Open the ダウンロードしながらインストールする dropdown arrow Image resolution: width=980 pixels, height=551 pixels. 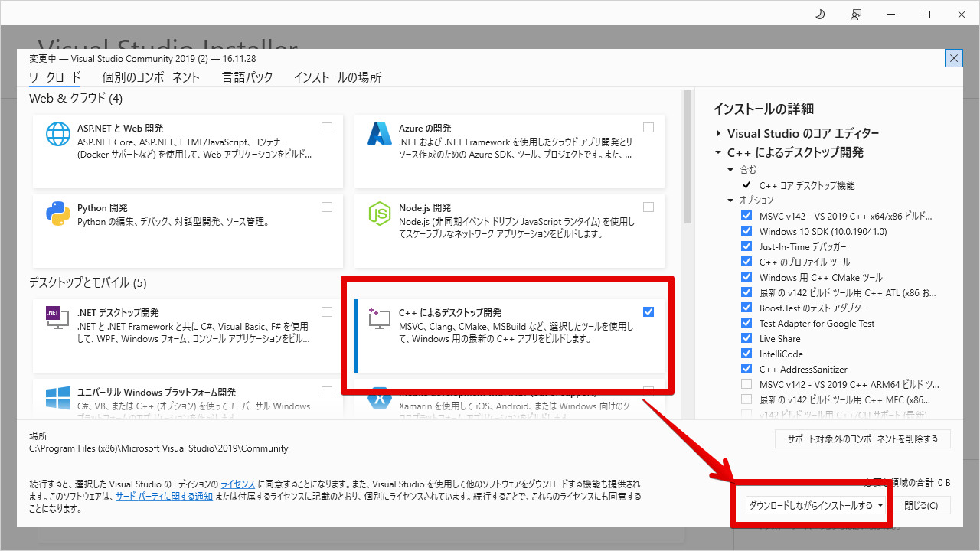coord(881,506)
